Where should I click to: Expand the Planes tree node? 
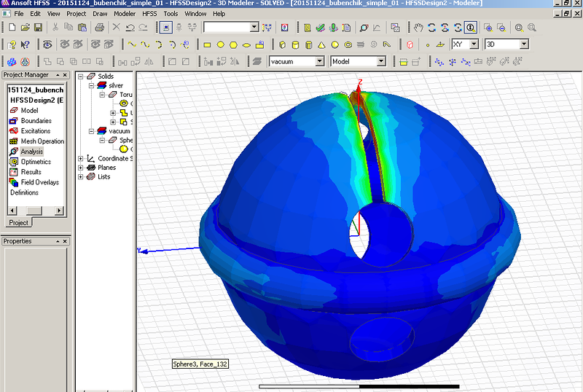(82, 168)
